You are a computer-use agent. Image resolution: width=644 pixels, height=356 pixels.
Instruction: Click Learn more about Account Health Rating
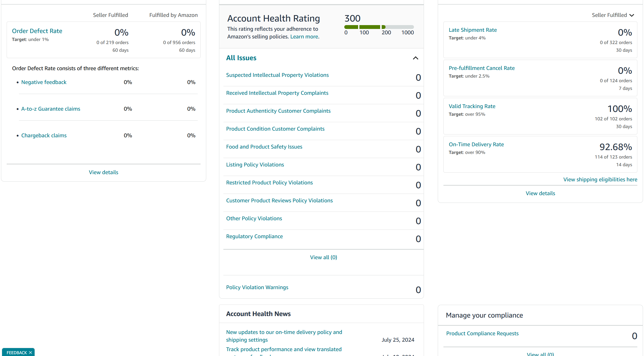(304, 37)
